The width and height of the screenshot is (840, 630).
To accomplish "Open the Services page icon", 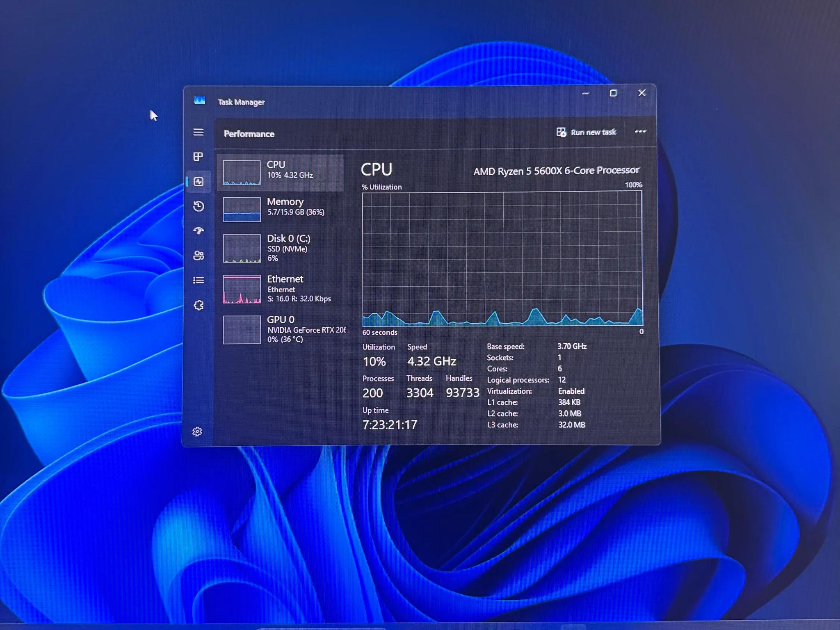I will (199, 305).
